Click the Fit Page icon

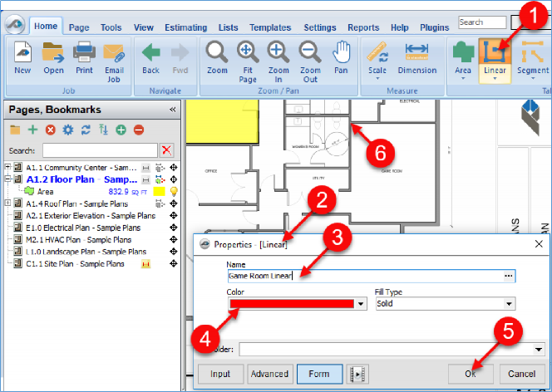248,52
